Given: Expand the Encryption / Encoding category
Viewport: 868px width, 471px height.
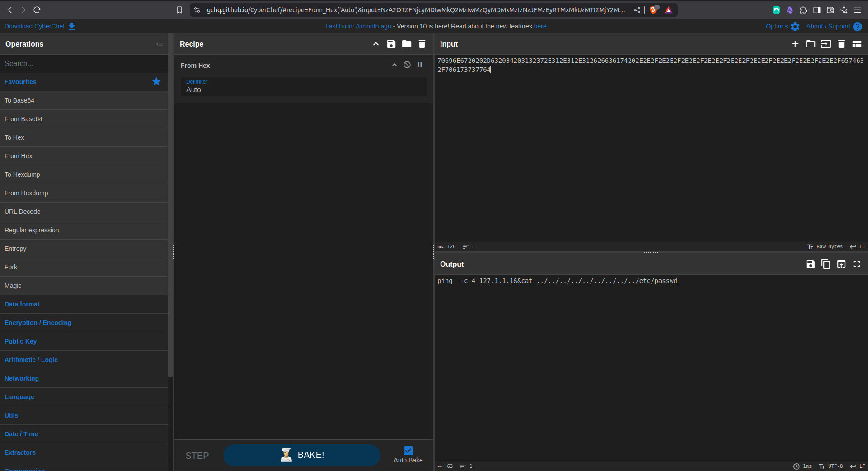Looking at the screenshot, I should click(x=38, y=323).
